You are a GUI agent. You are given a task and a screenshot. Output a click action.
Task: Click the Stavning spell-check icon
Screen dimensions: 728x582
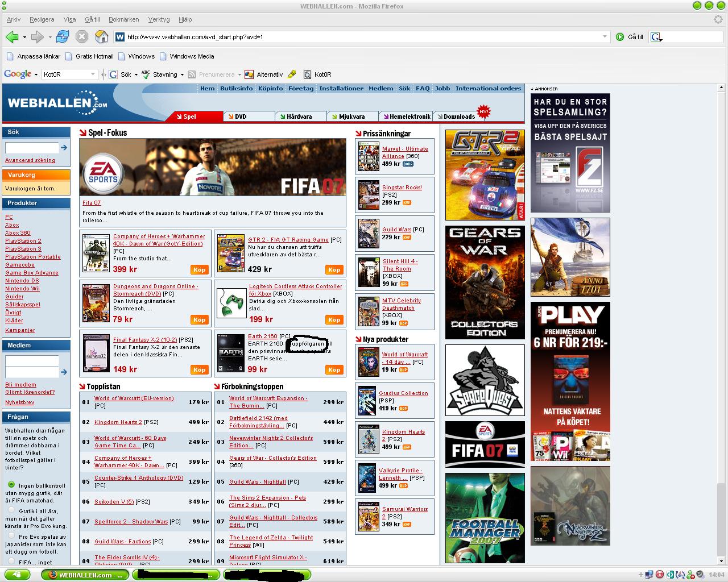(x=146, y=74)
